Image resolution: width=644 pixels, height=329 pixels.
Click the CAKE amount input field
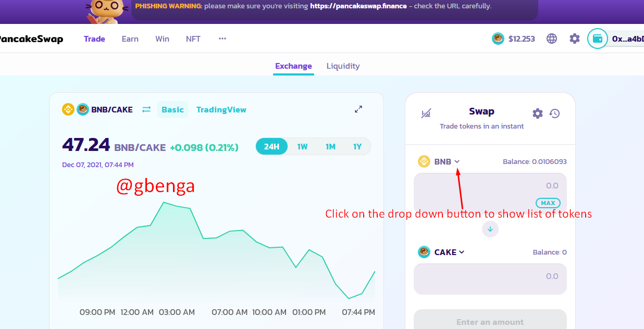[x=490, y=279]
